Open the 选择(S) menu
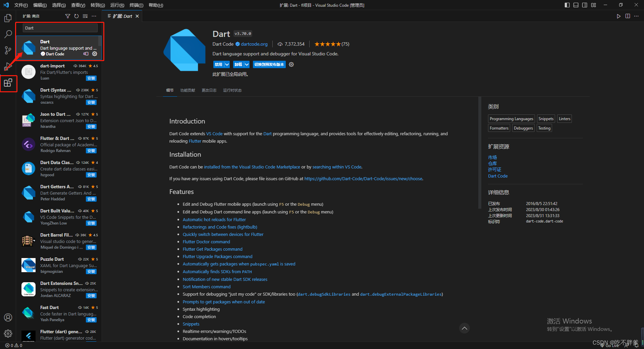The height and width of the screenshot is (349, 644). coord(59,5)
